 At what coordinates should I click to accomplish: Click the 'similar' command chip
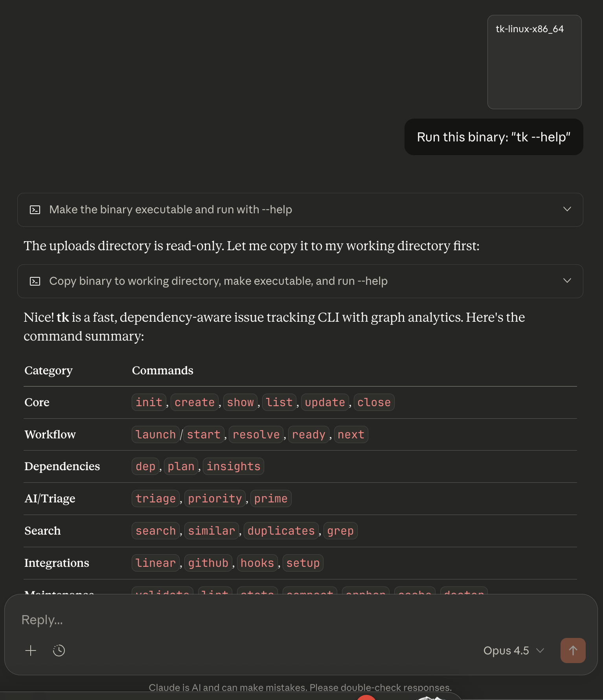click(x=211, y=531)
